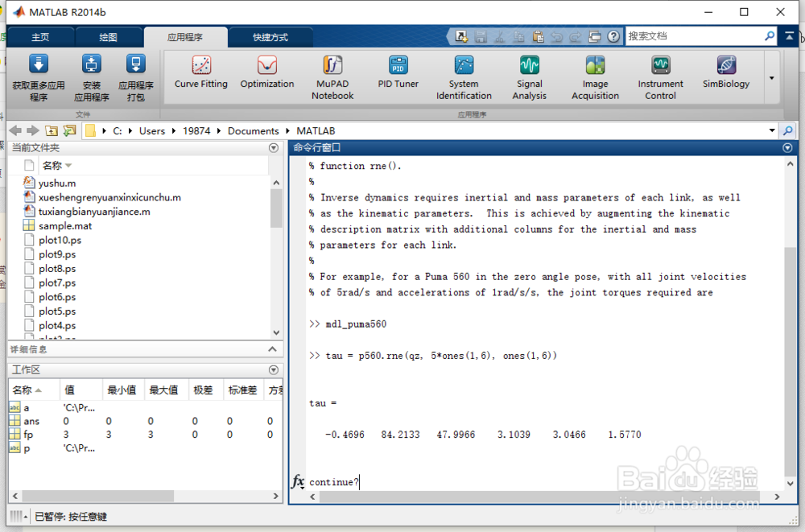Open the address bar path dropdown
805x532 pixels.
click(772, 130)
